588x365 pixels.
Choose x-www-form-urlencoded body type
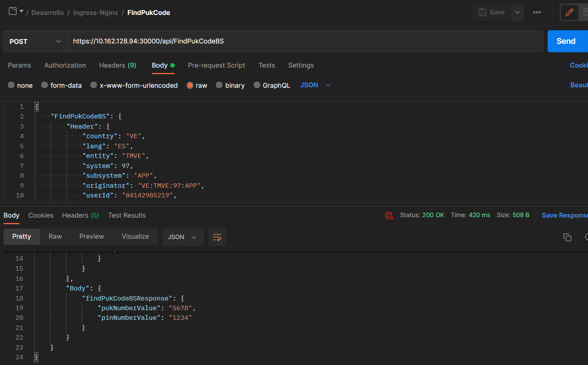pyautogui.click(x=134, y=85)
